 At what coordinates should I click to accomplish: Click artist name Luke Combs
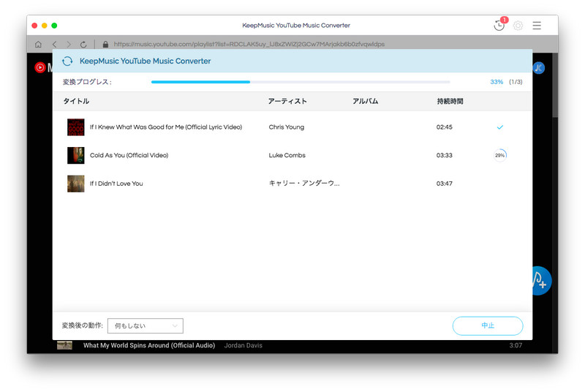pyautogui.click(x=287, y=155)
